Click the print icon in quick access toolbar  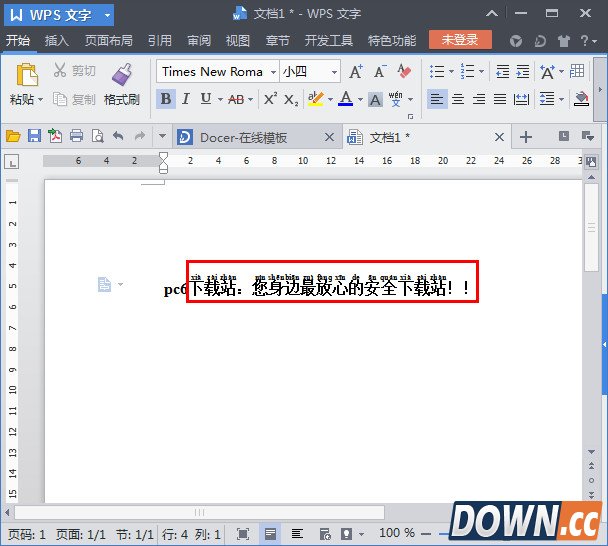[76, 137]
